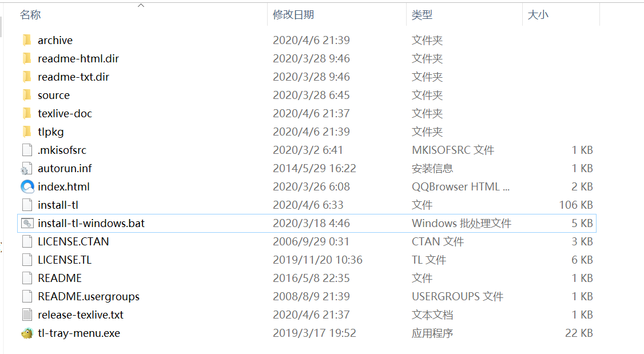
Task: Sort files by the 类型 column
Action: (x=422, y=14)
